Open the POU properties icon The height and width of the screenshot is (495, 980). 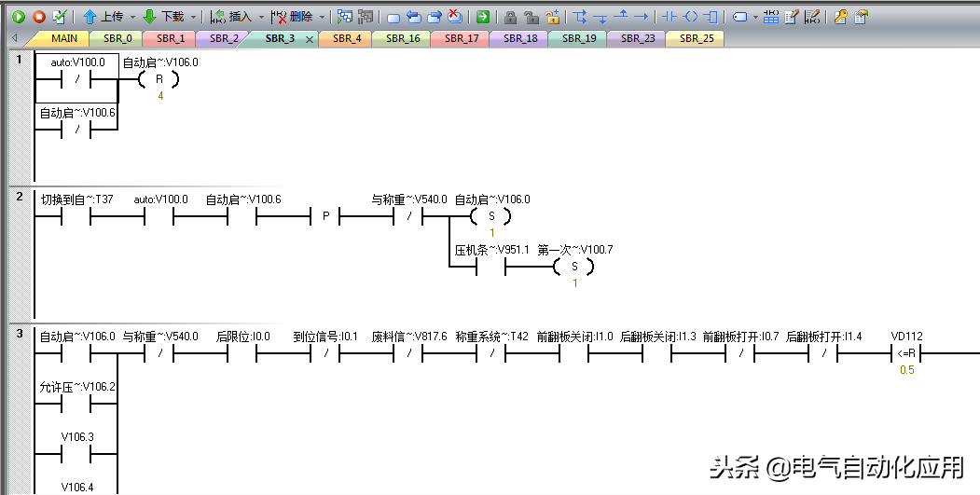[x=862, y=17]
